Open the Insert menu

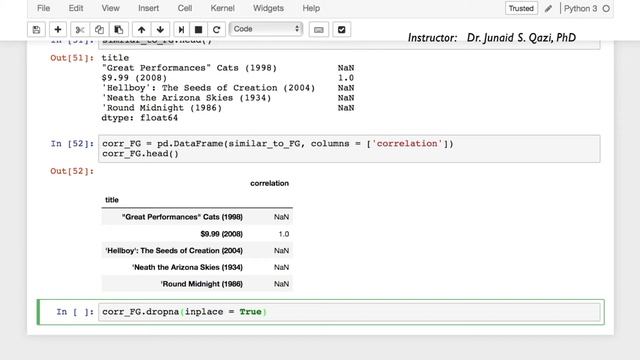coord(149,8)
